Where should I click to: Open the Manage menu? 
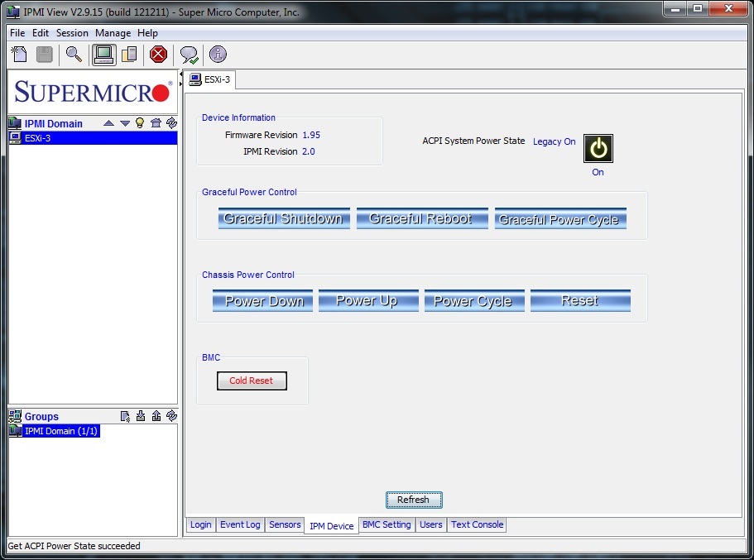[x=113, y=33]
